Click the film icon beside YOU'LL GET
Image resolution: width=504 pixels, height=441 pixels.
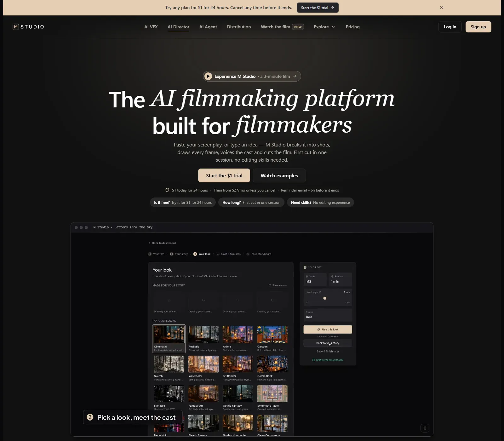click(x=305, y=267)
